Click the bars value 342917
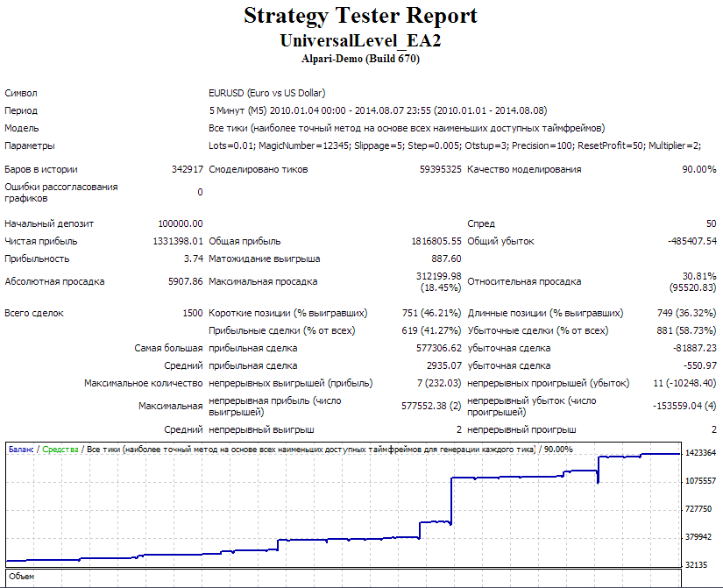723x588 pixels. 188,169
